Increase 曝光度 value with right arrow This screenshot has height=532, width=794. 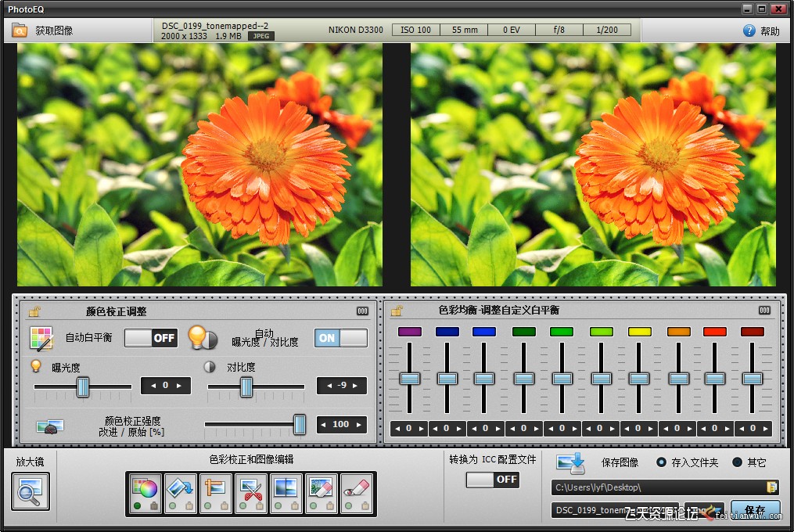[x=179, y=386]
